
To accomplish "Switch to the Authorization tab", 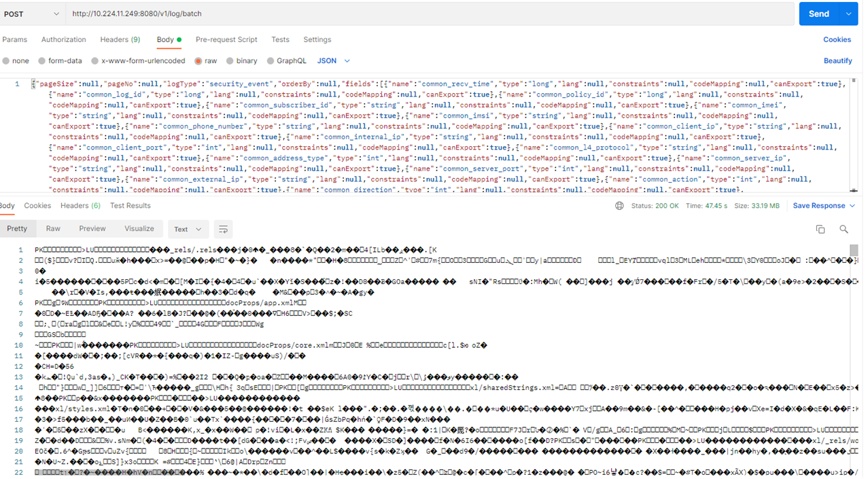I will point(63,40).
